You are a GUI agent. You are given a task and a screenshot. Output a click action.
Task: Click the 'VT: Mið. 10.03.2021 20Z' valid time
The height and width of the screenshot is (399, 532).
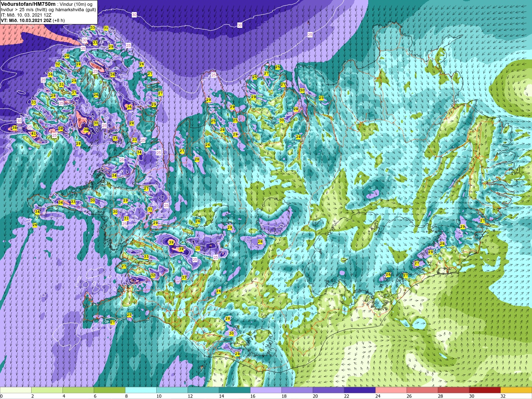(26, 20)
